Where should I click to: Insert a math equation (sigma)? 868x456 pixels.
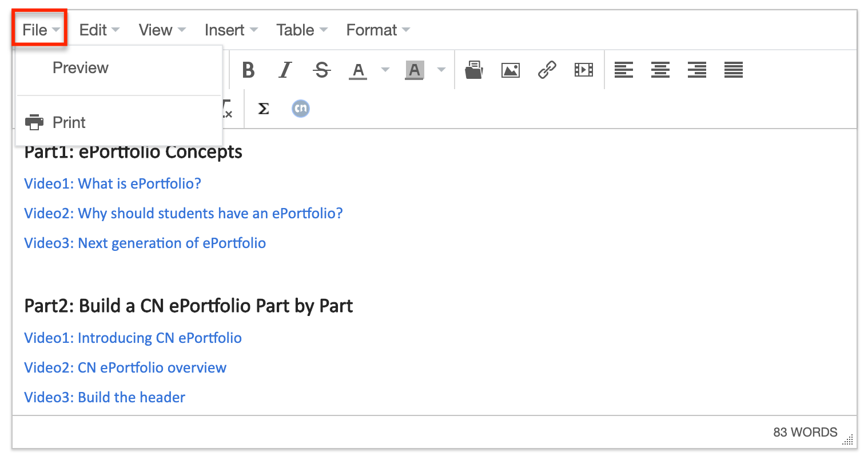(x=264, y=109)
